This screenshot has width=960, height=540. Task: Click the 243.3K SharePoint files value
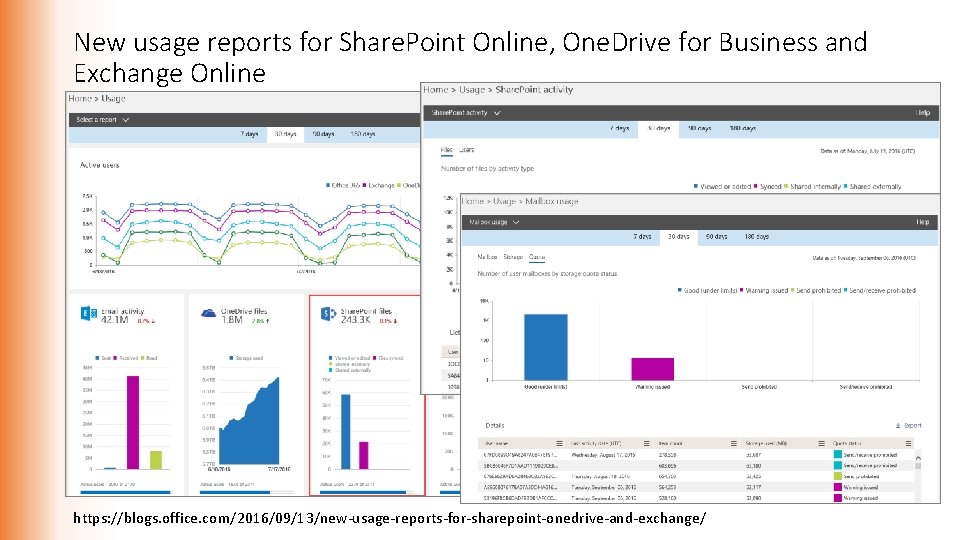[356, 320]
